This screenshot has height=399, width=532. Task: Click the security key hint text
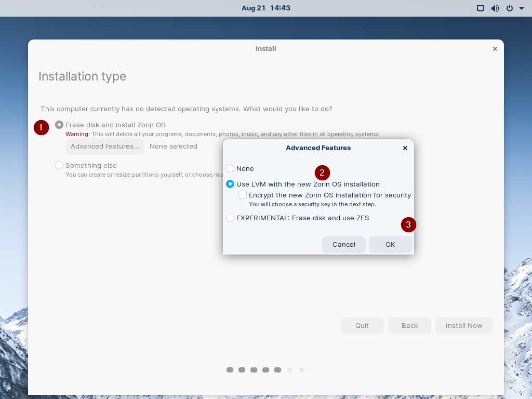(312, 204)
